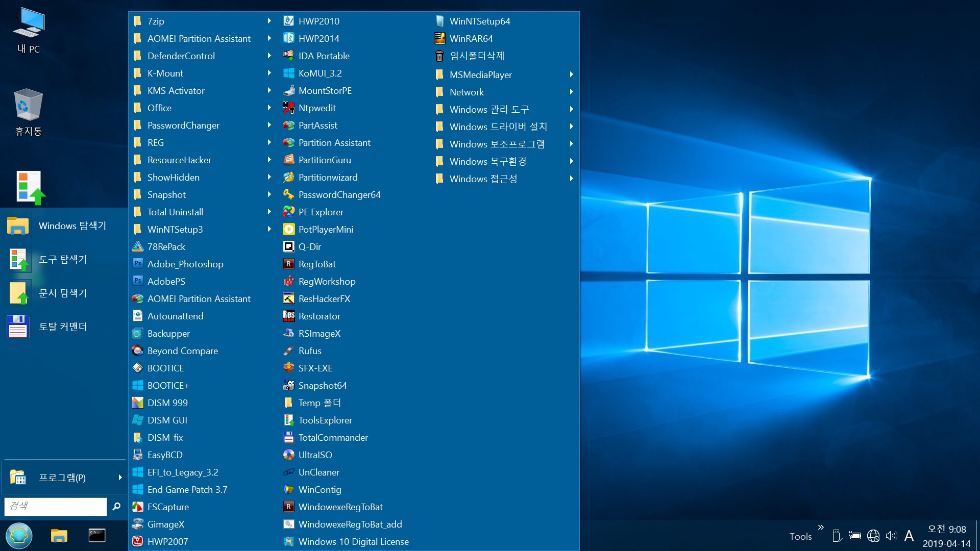The height and width of the screenshot is (551, 980).
Task: Click 임시폴더삭제 button
Action: click(478, 57)
